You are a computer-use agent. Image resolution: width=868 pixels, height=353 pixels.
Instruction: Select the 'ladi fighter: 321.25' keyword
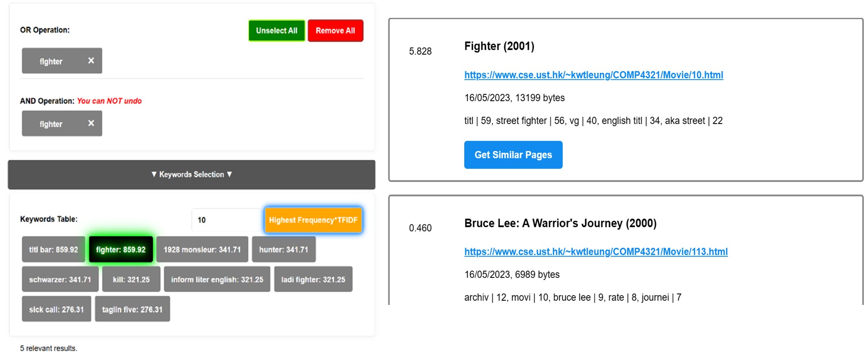click(x=313, y=279)
